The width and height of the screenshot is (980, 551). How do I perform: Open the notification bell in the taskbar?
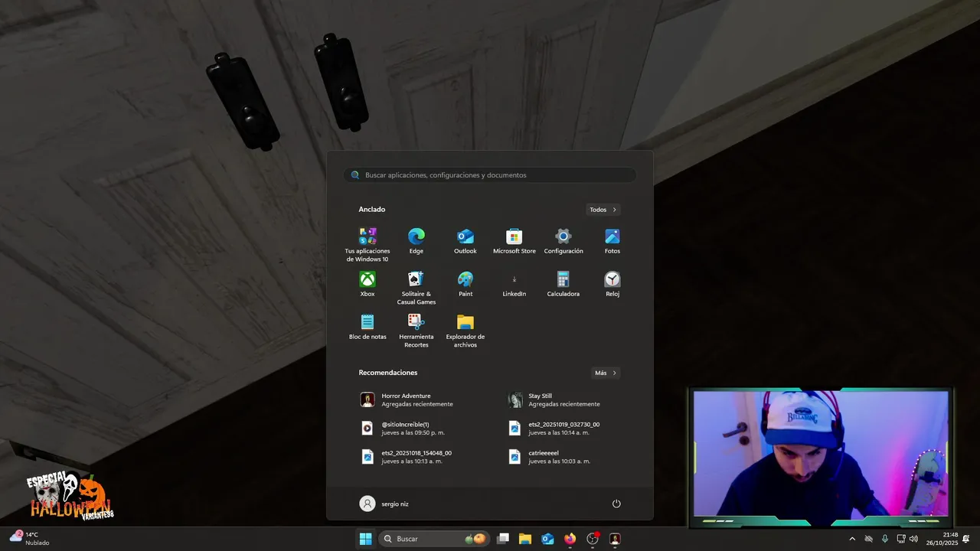pos(966,539)
